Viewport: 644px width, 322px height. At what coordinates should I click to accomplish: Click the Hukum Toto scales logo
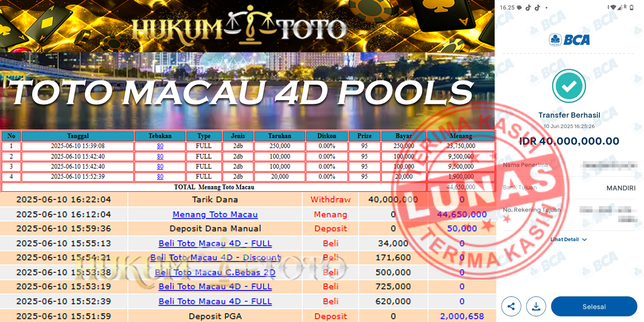250,25
